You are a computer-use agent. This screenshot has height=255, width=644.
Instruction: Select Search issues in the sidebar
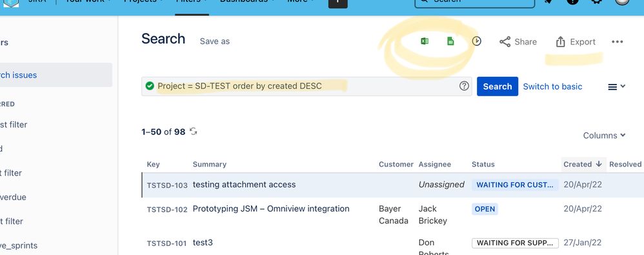click(19, 75)
